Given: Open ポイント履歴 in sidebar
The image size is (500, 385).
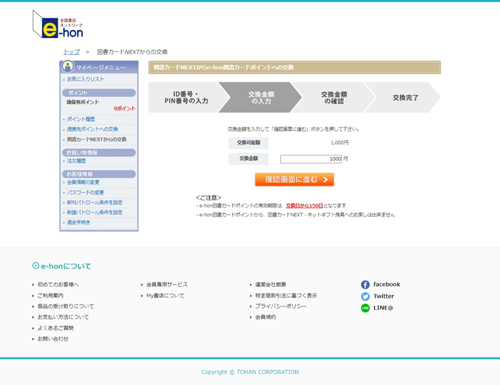Looking at the screenshot, I should pyautogui.click(x=81, y=119).
